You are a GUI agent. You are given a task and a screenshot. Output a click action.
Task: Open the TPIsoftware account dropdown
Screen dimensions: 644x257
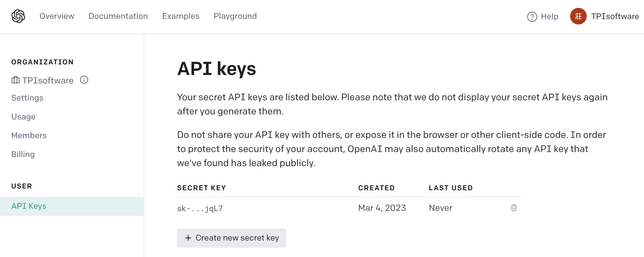click(615, 16)
